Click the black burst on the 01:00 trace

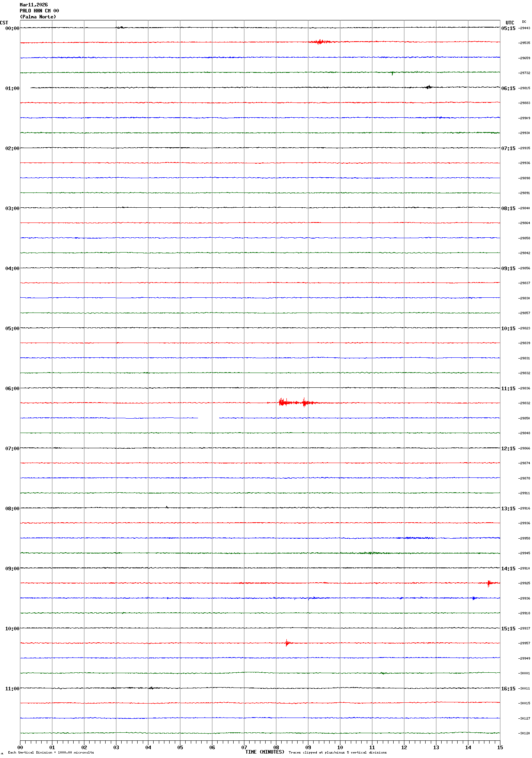pyautogui.click(x=428, y=87)
